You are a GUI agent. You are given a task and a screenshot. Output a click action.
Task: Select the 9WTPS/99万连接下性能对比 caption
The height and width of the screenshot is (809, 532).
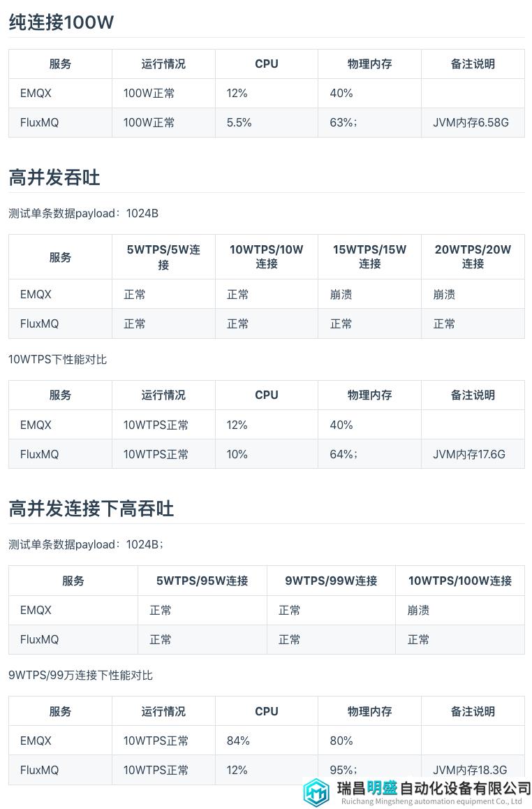pos(80,675)
